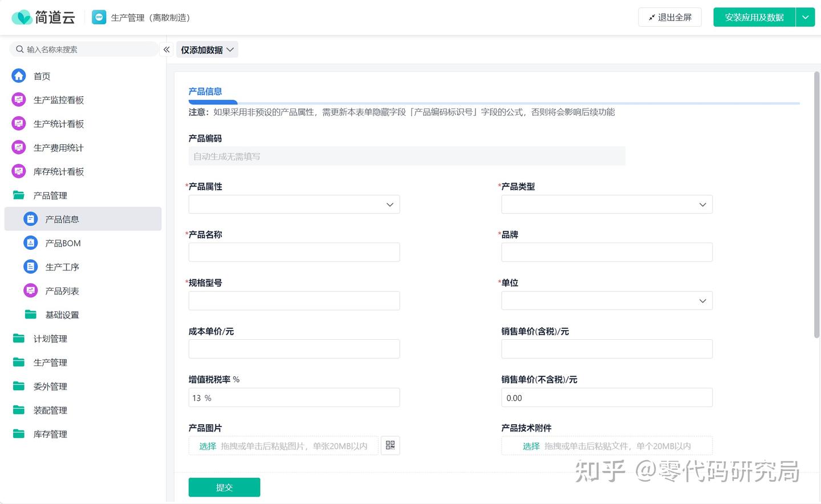Screen dimensions: 821x504
Task: Collapse the sidebar with double-chevron icon
Action: pos(166,50)
